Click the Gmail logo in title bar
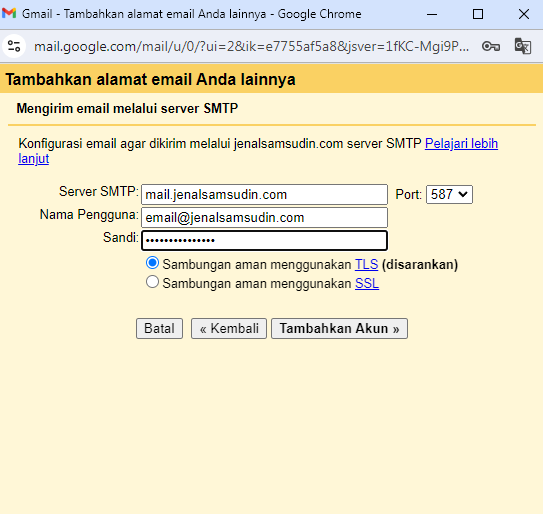 (x=9, y=14)
